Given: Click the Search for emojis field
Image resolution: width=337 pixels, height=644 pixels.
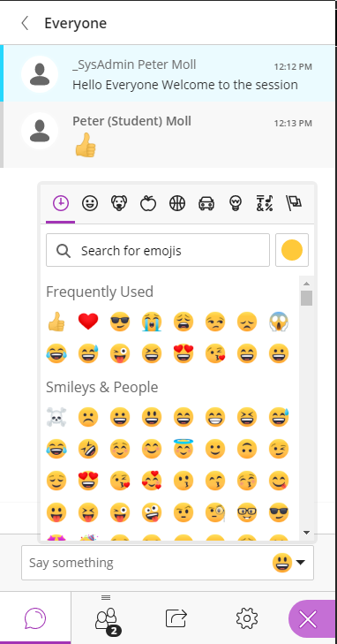Looking at the screenshot, I should click(158, 250).
